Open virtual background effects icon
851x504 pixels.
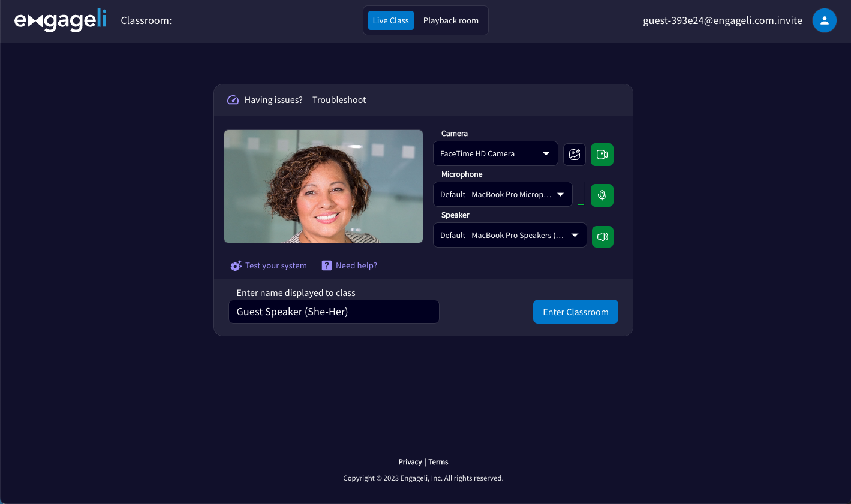pos(575,155)
